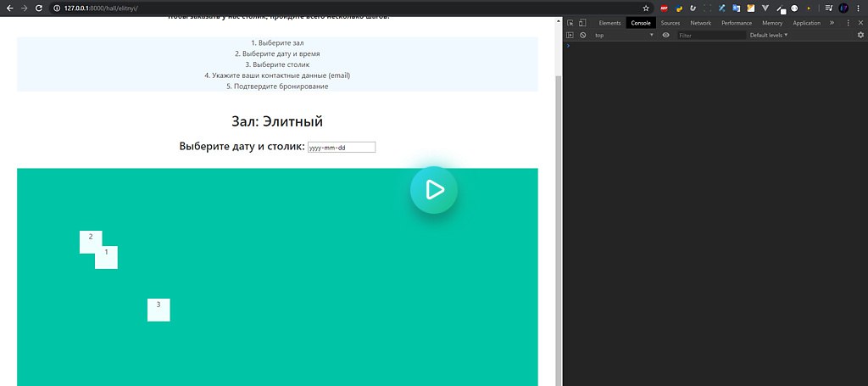Toggle the device toolbar in DevTools

point(582,23)
